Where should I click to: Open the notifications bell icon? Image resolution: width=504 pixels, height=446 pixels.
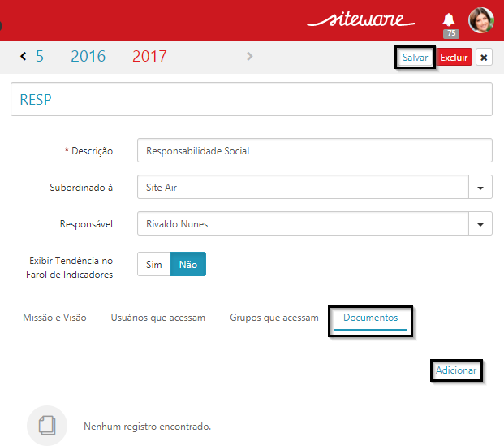[x=449, y=20]
